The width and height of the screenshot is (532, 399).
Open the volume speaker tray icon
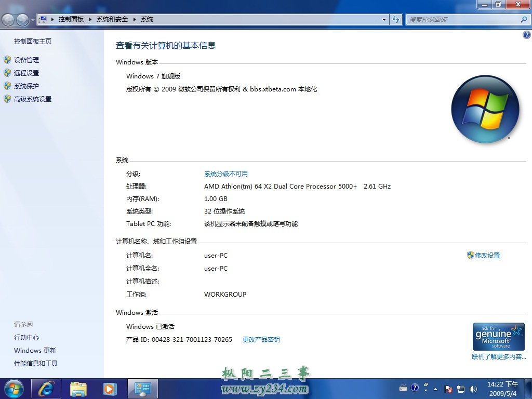pyautogui.click(x=473, y=389)
